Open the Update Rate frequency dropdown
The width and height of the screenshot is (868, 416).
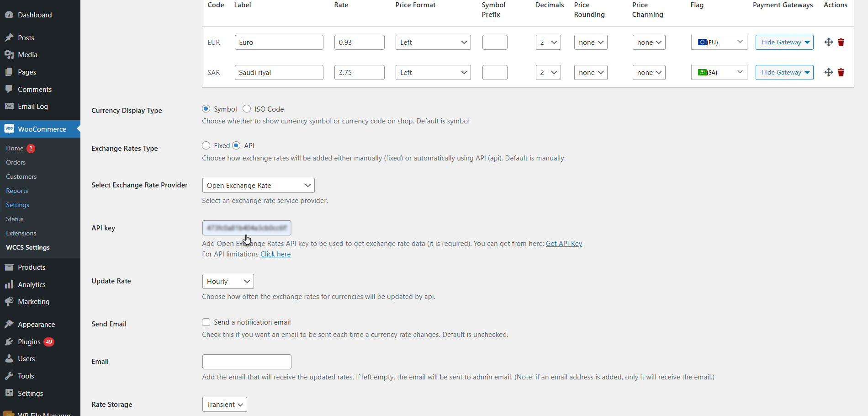click(x=228, y=281)
